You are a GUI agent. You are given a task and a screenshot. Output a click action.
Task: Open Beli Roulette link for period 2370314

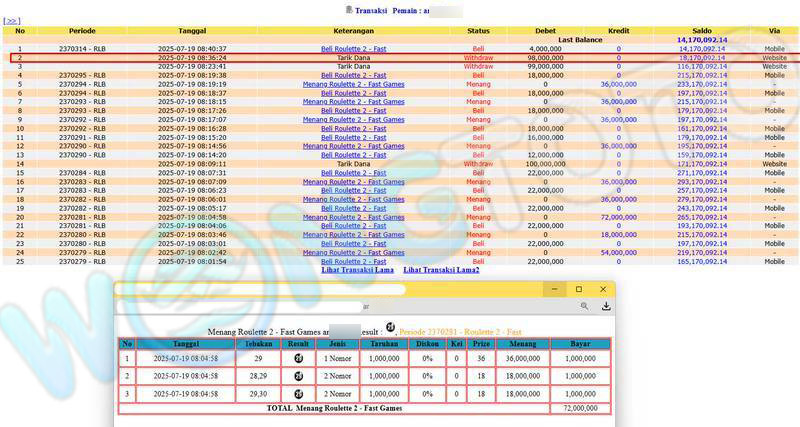[x=354, y=48]
